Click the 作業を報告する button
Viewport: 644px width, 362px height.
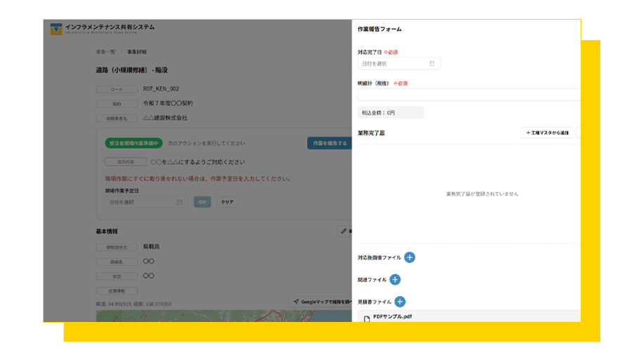tap(330, 143)
